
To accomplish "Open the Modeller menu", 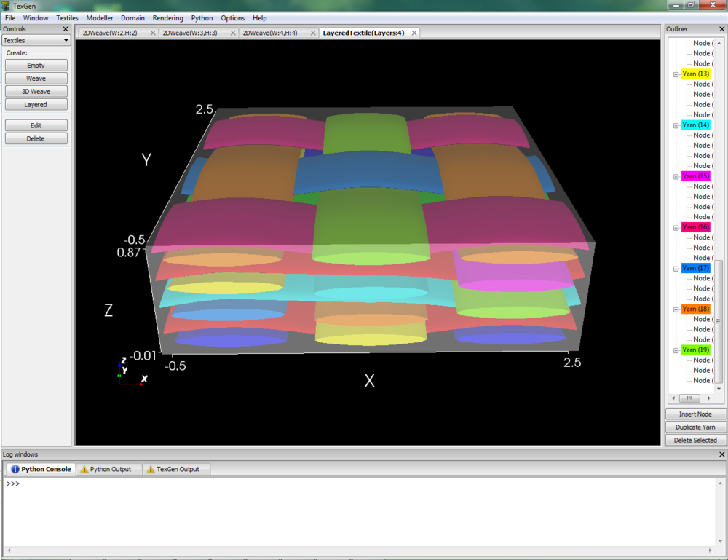I will (99, 18).
